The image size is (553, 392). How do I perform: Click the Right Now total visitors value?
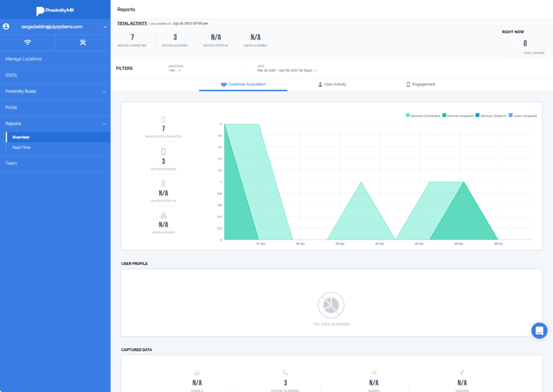[525, 43]
